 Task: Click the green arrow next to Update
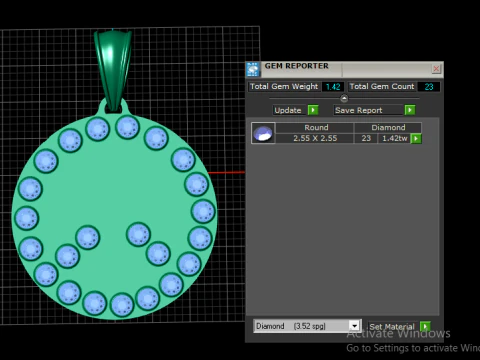(x=313, y=110)
